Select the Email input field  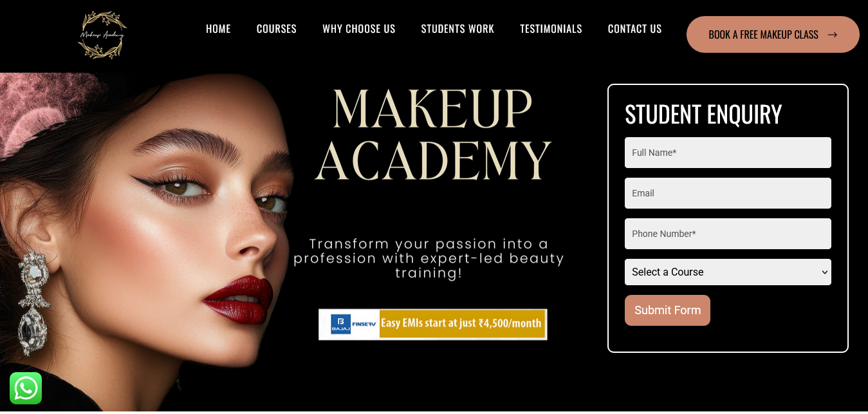coord(728,193)
